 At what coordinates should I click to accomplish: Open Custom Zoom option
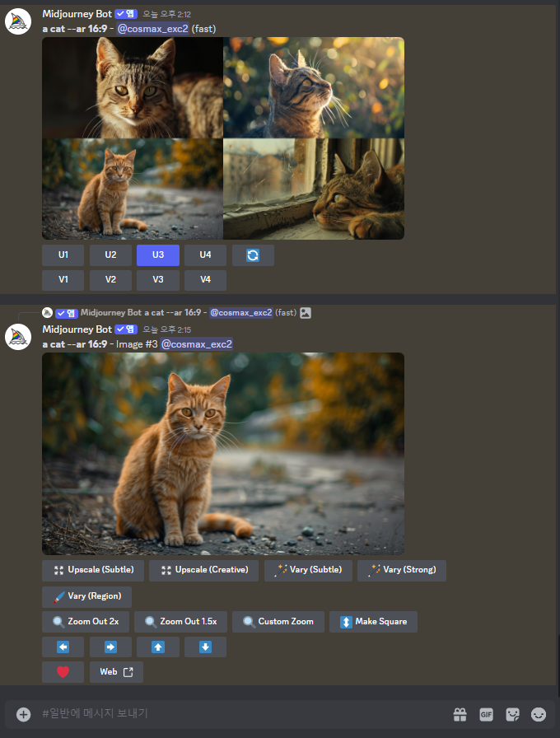(x=278, y=622)
